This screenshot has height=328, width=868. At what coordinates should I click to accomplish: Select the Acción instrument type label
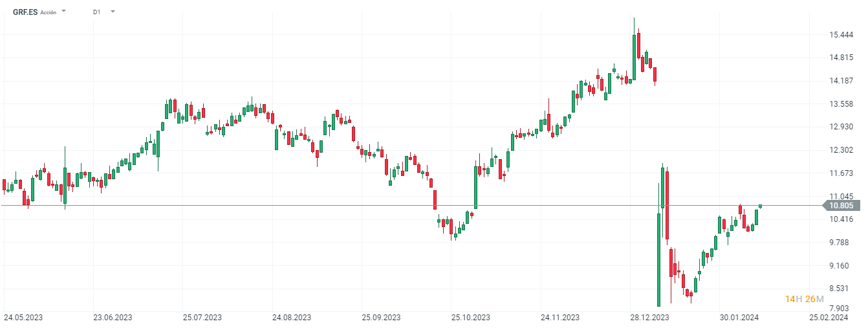[49, 12]
